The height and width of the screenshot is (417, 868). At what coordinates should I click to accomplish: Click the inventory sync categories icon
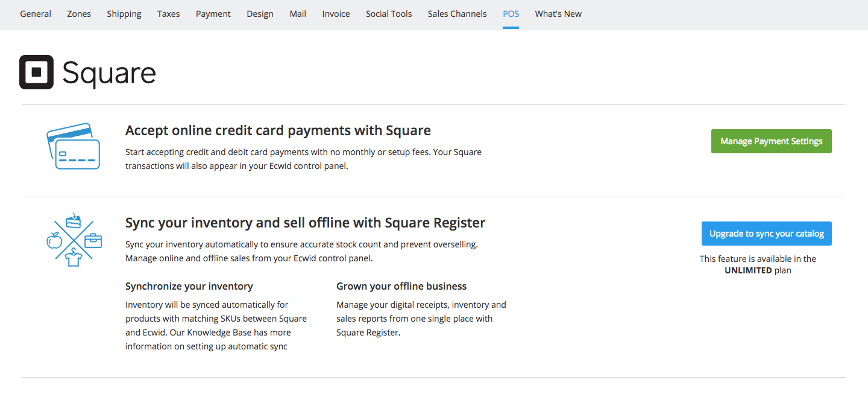(x=74, y=240)
